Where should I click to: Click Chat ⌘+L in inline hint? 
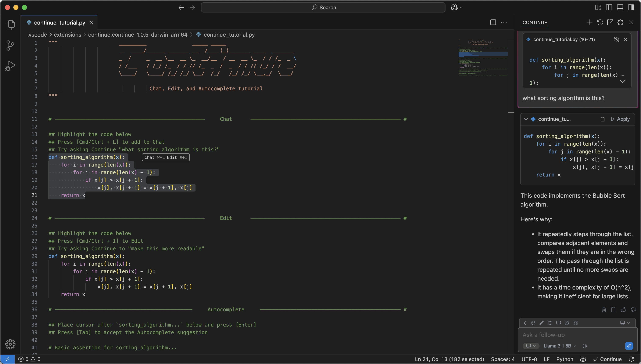pos(154,157)
